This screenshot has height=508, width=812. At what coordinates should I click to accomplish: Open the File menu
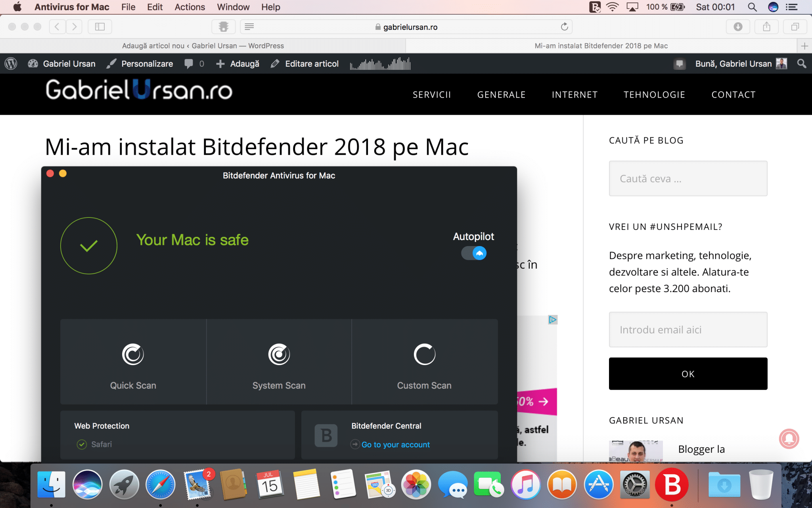pyautogui.click(x=128, y=7)
